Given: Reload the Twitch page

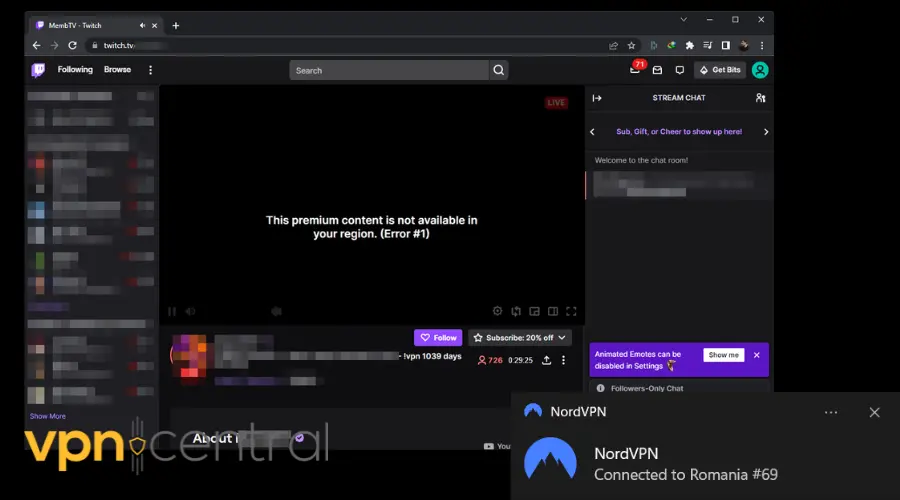Looking at the screenshot, I should pyautogui.click(x=72, y=45).
